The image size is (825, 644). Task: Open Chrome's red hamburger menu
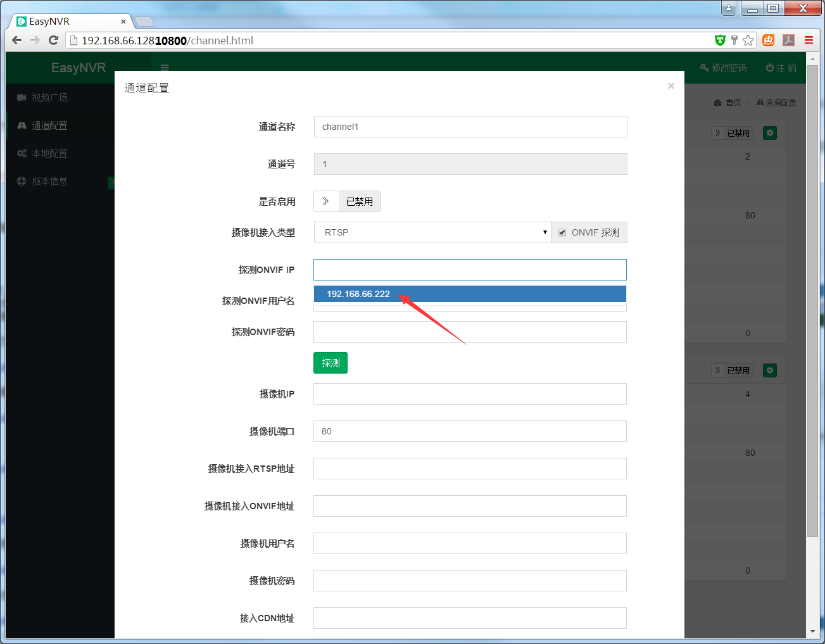pyautogui.click(x=809, y=41)
